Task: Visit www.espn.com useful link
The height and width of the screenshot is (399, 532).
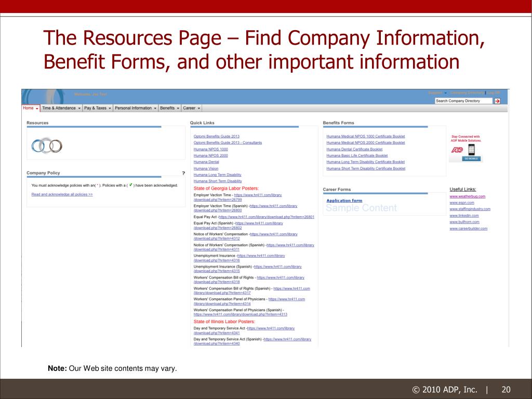Action: click(x=462, y=203)
